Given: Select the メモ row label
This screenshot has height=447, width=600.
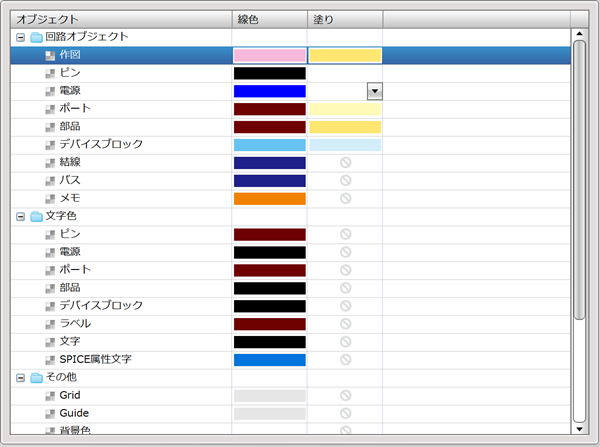Looking at the screenshot, I should pyautogui.click(x=70, y=198).
